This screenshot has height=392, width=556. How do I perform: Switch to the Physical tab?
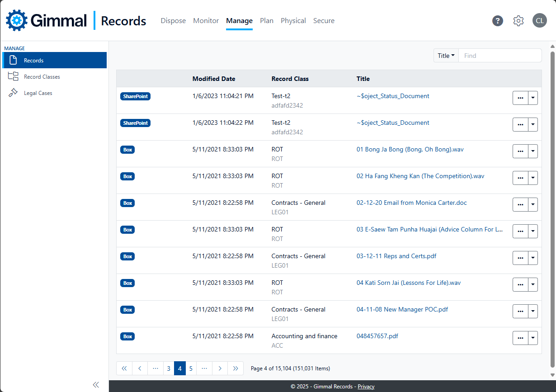point(293,21)
